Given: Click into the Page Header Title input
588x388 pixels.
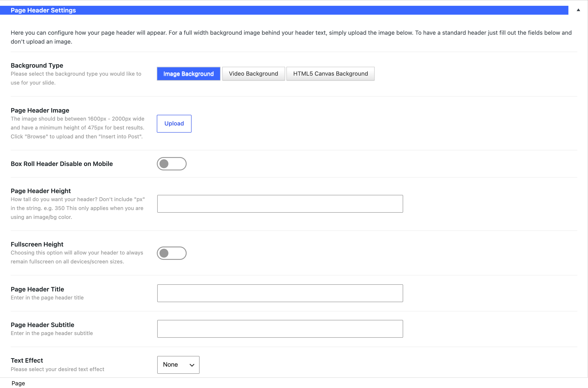Looking at the screenshot, I should click(x=280, y=293).
